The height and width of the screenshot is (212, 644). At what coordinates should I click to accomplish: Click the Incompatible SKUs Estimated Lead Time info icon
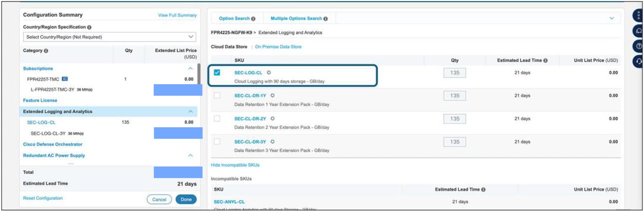click(x=484, y=190)
